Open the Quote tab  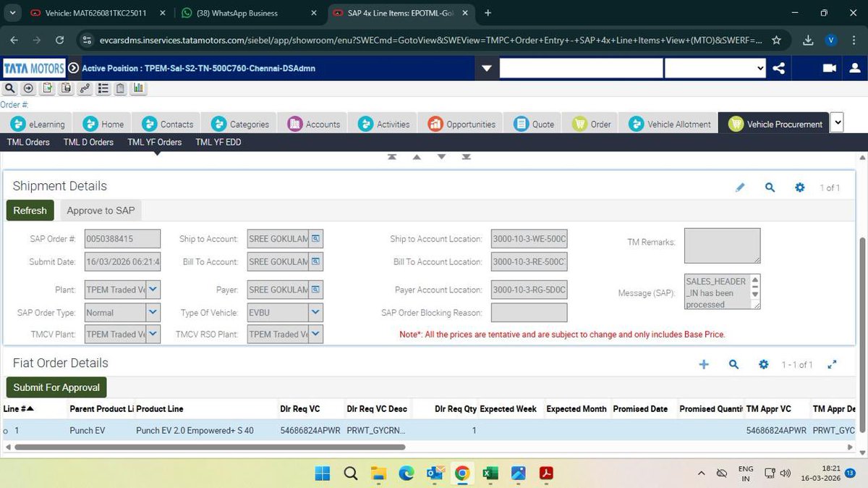534,124
